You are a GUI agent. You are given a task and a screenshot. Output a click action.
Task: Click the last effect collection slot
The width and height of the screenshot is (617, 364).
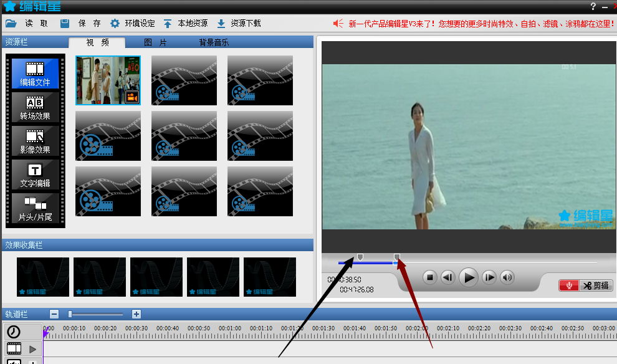(269, 277)
